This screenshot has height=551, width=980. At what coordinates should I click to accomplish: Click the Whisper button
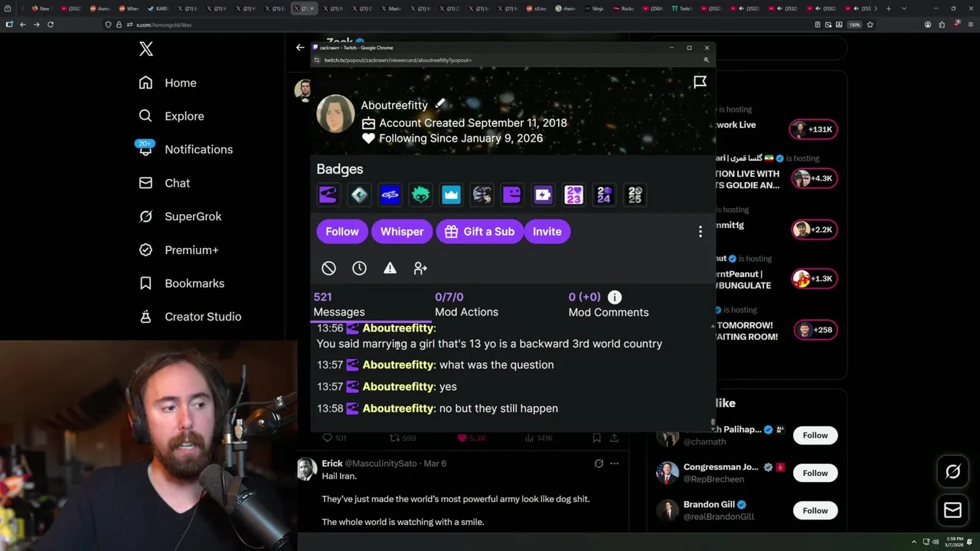(x=402, y=232)
